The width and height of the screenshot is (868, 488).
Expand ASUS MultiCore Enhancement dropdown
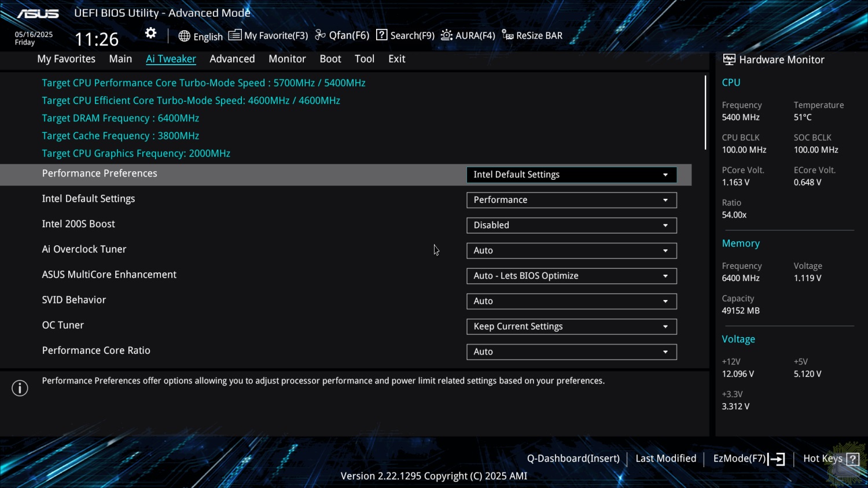(572, 276)
